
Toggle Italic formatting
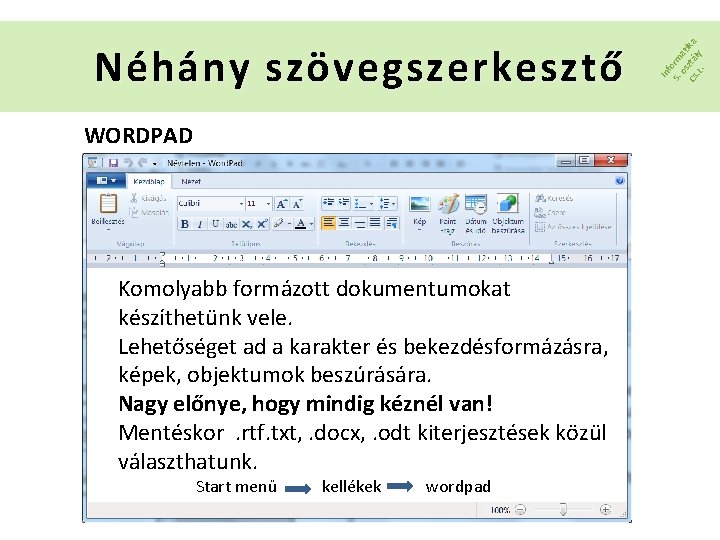pos(200,224)
